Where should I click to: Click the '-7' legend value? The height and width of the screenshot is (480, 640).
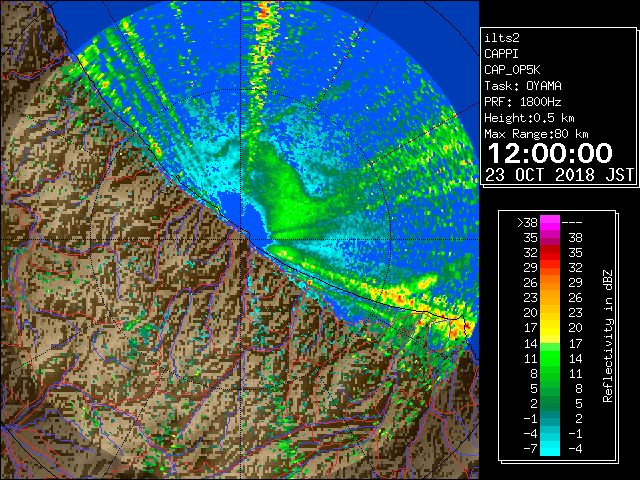[531, 449]
